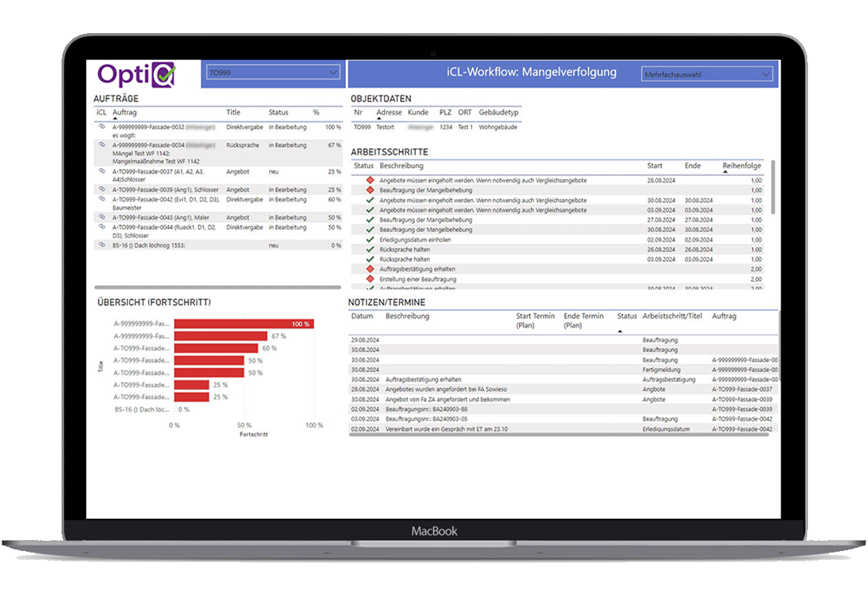
Task: Sort Arbeitsschritte by Start column header
Action: tap(655, 166)
